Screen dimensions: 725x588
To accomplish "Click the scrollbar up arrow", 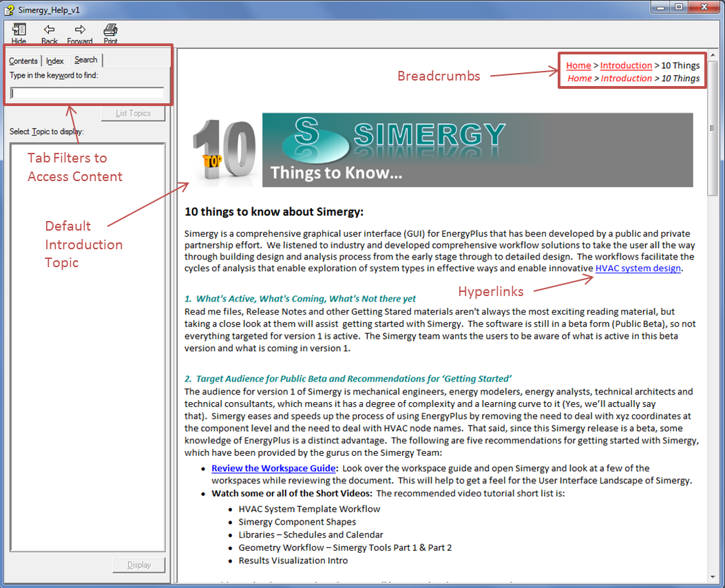I will 713,54.
